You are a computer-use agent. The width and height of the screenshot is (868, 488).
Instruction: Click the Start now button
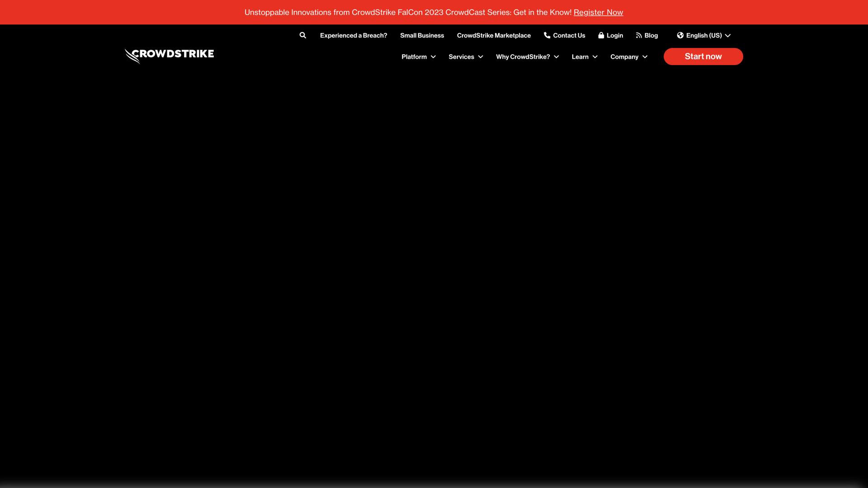click(703, 56)
